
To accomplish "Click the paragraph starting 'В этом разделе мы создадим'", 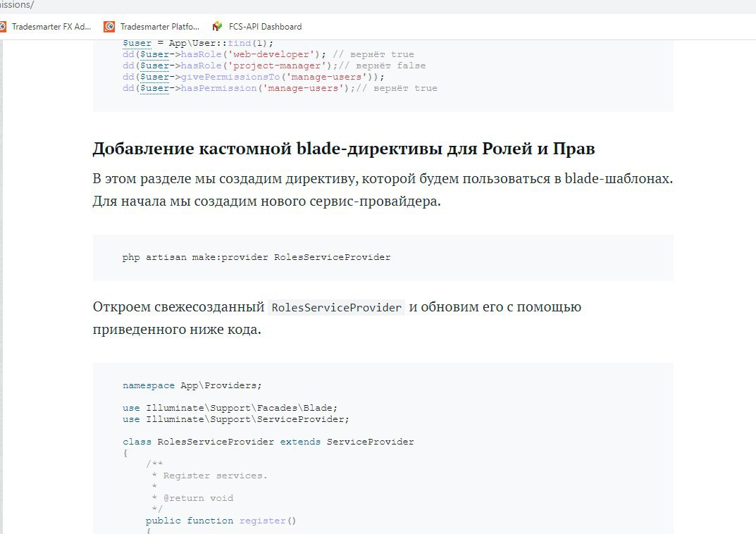I will coord(383,190).
